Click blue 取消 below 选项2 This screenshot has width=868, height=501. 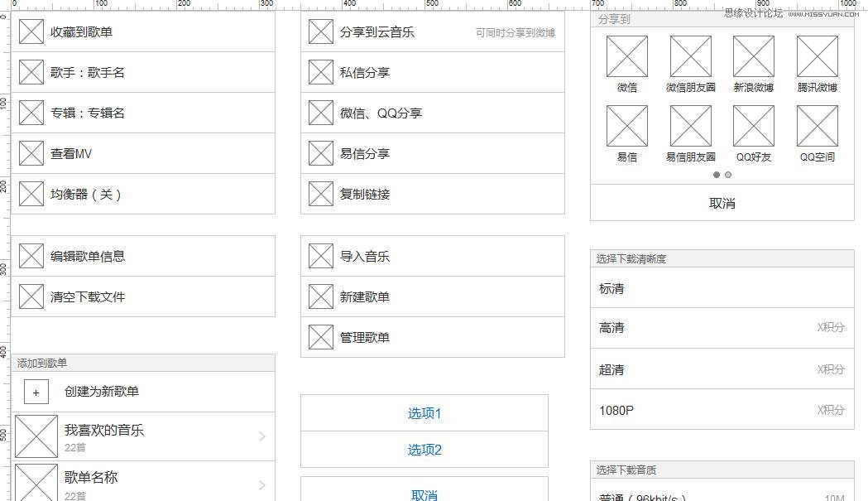424,490
